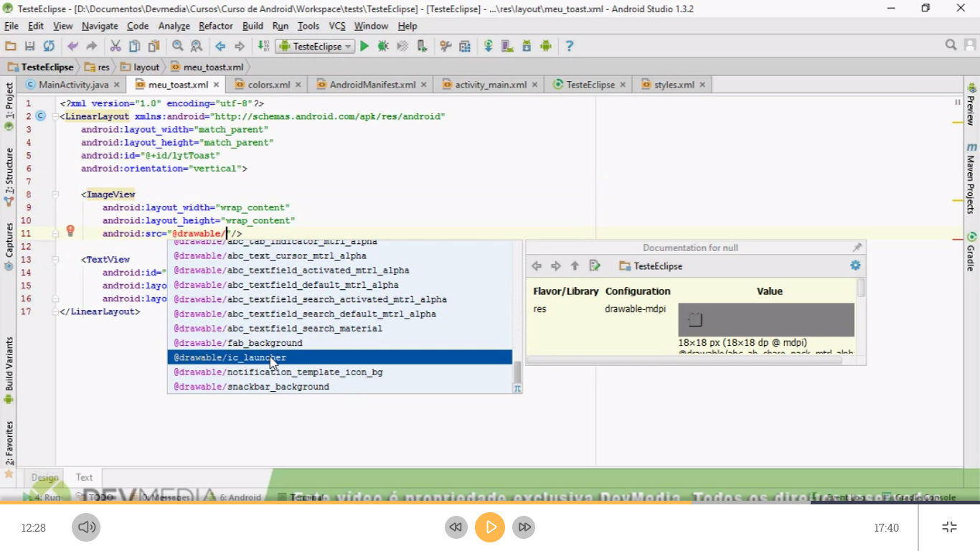Open the 1: Project tool window
This screenshot has height=551, width=980.
(9, 105)
